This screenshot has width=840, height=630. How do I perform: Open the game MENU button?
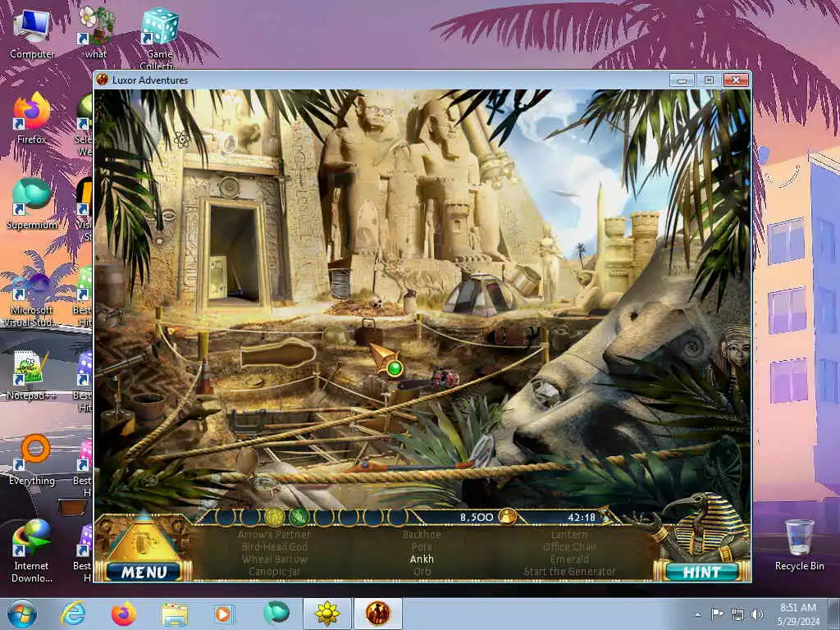pos(144,572)
